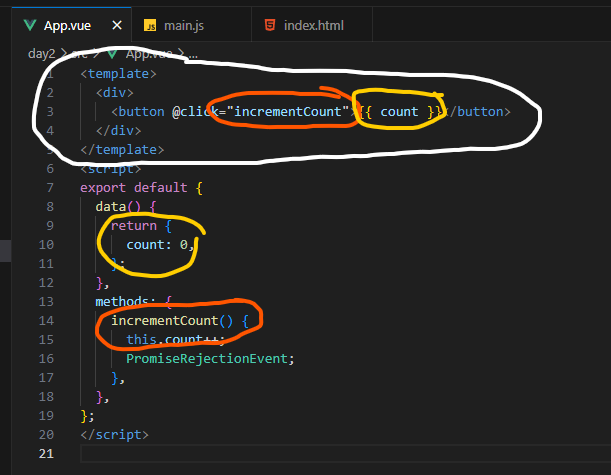
Task: Click the 'methods' keyword on line 13
Action: 122,302
